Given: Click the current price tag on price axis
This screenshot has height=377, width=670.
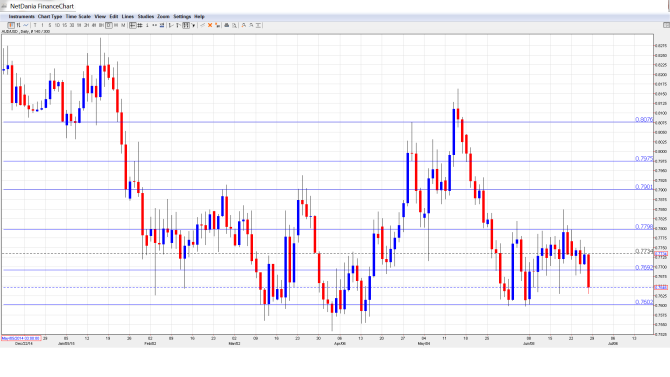Looking at the screenshot, I should point(661,254).
